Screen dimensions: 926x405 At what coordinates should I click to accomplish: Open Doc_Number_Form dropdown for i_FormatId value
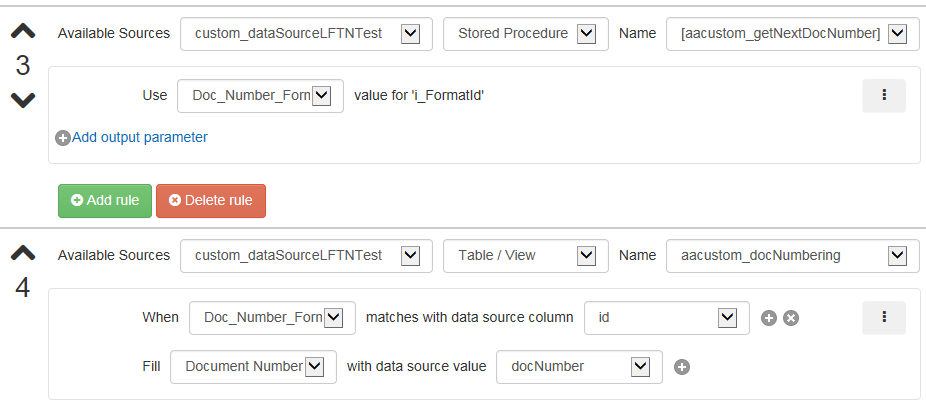260,96
